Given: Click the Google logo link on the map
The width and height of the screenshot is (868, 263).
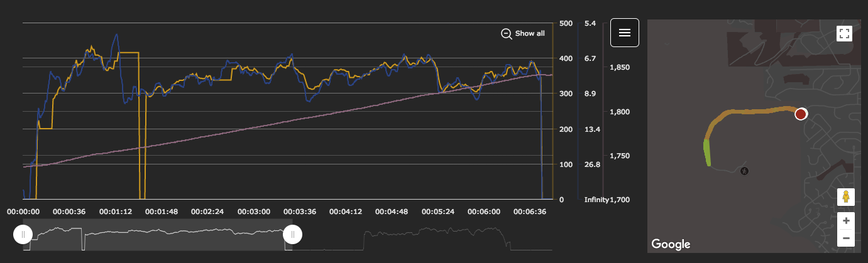Looking at the screenshot, I should [671, 244].
